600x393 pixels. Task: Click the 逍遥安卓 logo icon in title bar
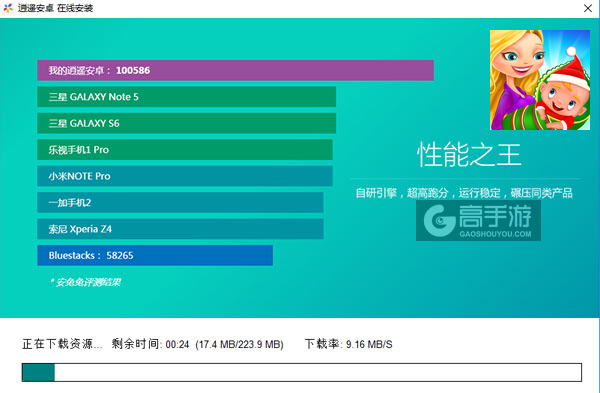(8, 8)
